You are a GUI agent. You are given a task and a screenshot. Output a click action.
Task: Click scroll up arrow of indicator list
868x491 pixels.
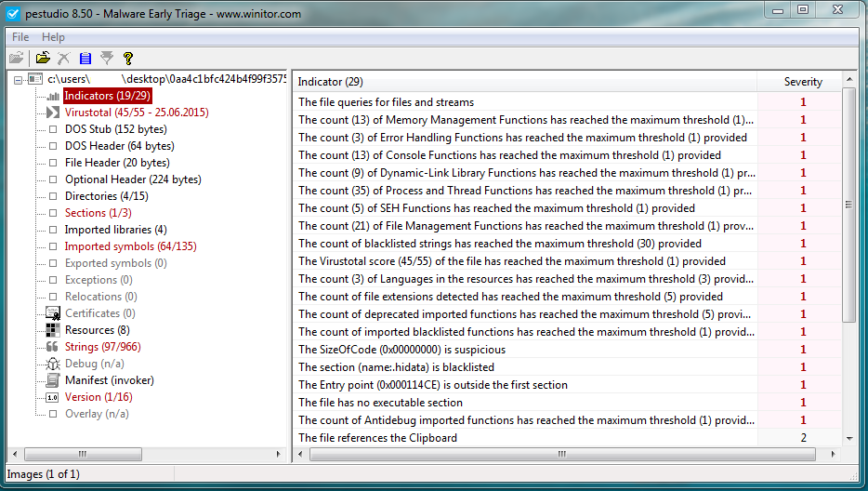[x=849, y=80]
